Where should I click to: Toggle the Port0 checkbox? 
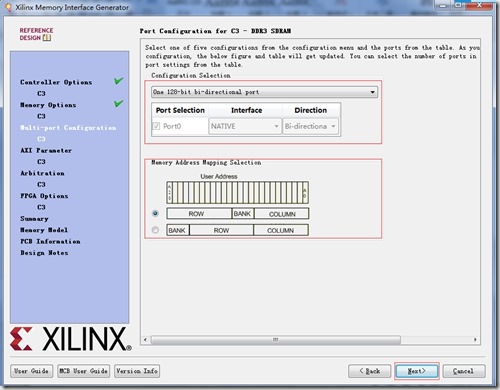156,126
